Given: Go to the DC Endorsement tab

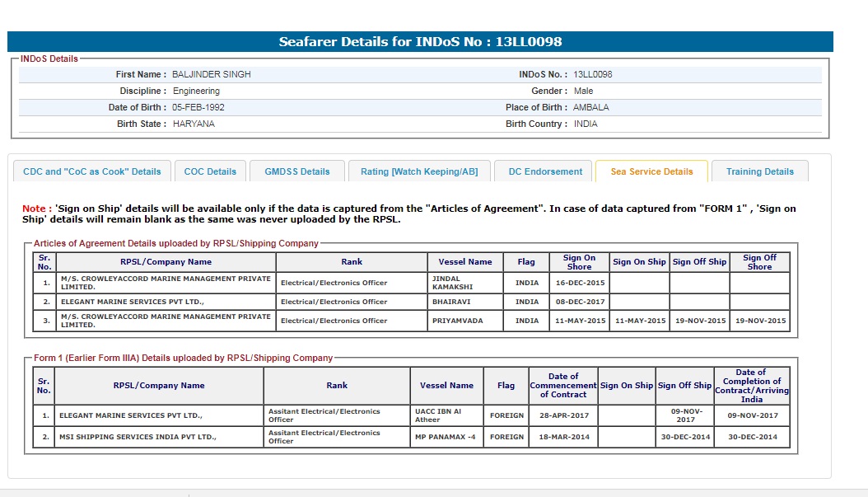Looking at the screenshot, I should (545, 171).
